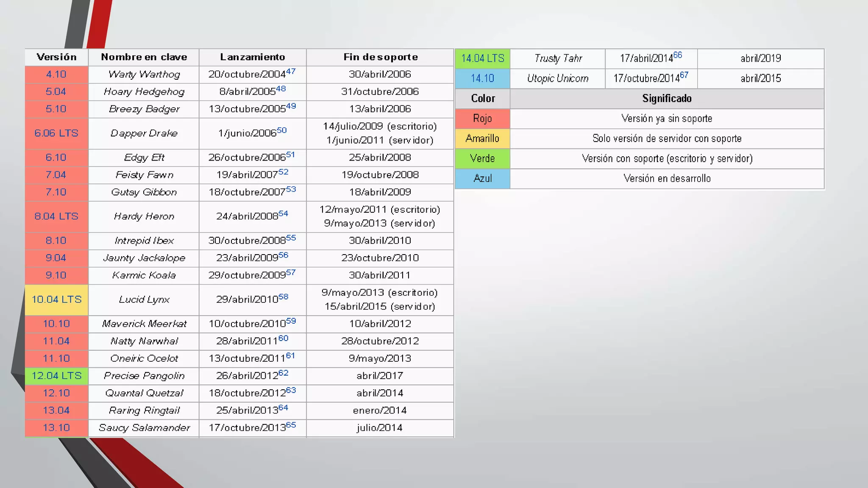The image size is (868, 488).
Task: Select the Amarillo color legend cell
Action: (482, 139)
